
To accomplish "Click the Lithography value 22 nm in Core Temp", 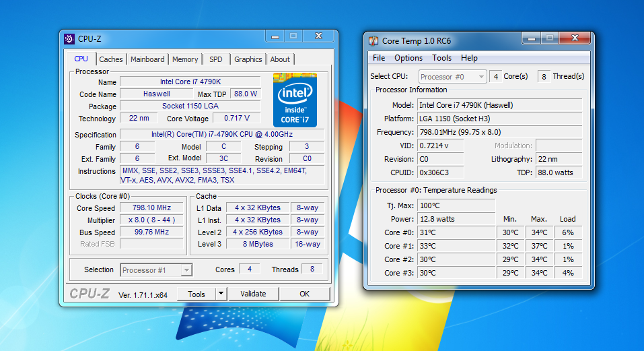I will pos(559,159).
